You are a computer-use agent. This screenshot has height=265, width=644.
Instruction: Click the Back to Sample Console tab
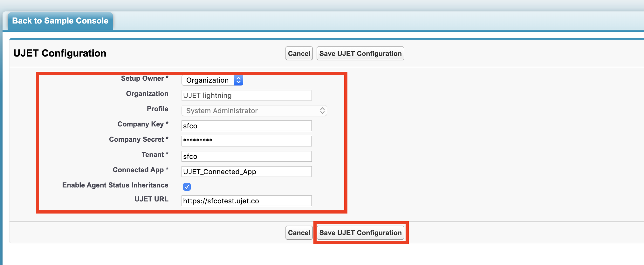pos(60,21)
